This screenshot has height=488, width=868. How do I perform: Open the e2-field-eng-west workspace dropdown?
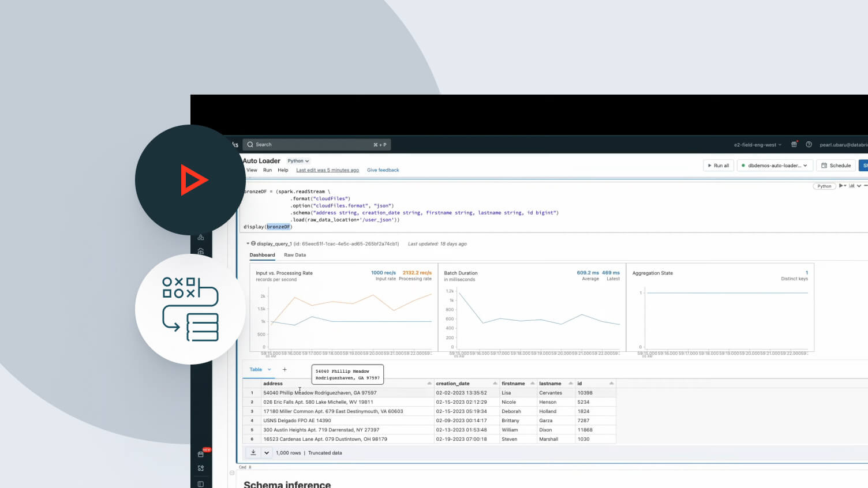tap(757, 145)
